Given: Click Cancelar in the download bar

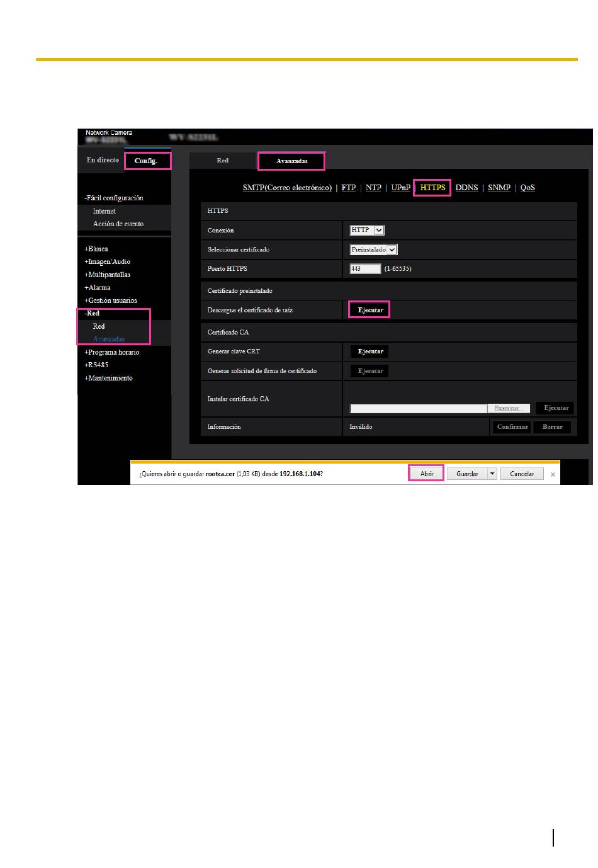Looking at the screenshot, I should pos(522,474).
